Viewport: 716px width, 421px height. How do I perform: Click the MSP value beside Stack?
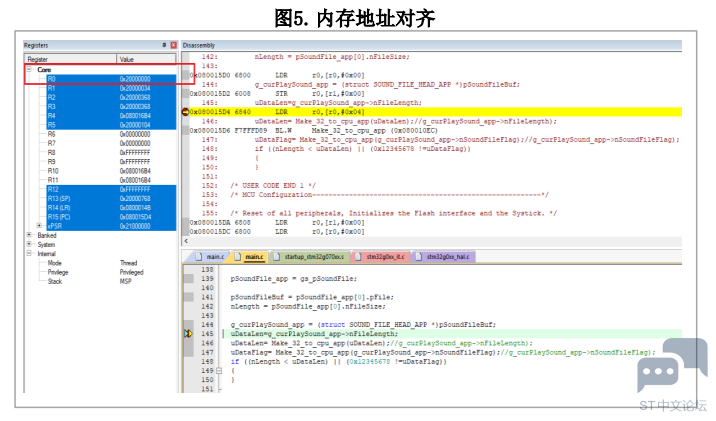(x=126, y=281)
